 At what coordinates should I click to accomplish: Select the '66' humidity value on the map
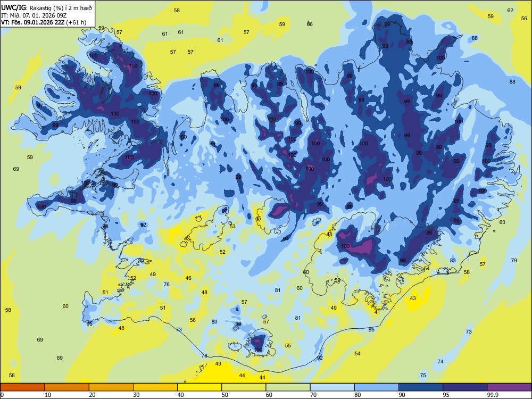click(x=310, y=24)
